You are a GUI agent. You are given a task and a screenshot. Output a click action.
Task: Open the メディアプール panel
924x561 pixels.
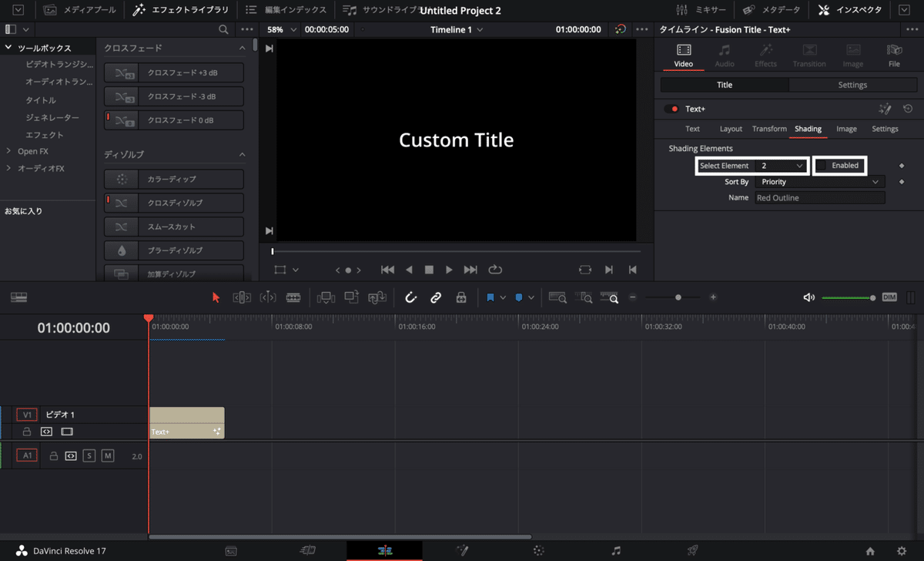[80, 10]
